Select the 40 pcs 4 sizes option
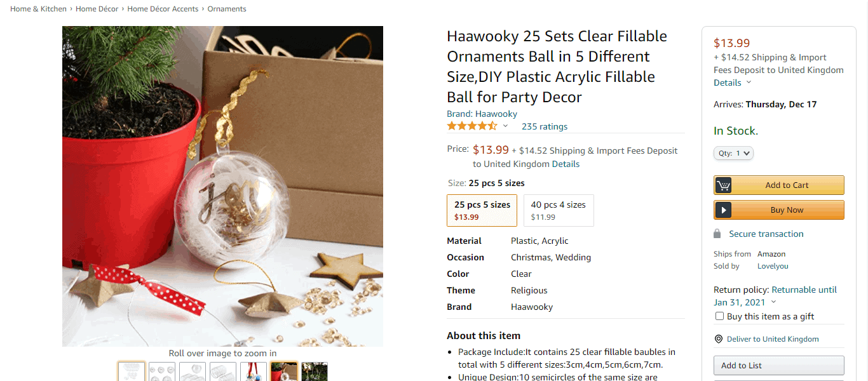 (559, 210)
